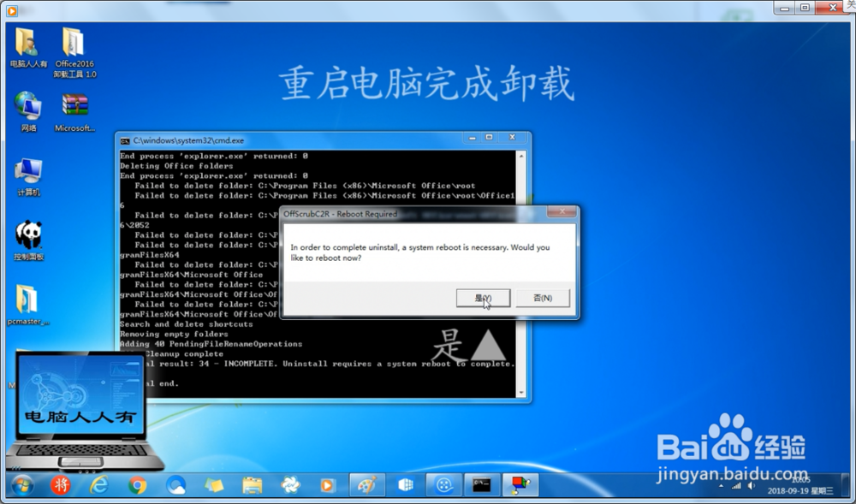Viewport: 856px width, 504px height.
Task: Close the cmd.exe window
Action: 513,138
